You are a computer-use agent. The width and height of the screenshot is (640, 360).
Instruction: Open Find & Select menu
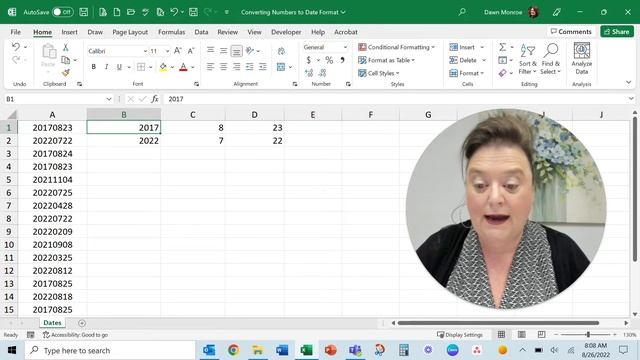551,60
